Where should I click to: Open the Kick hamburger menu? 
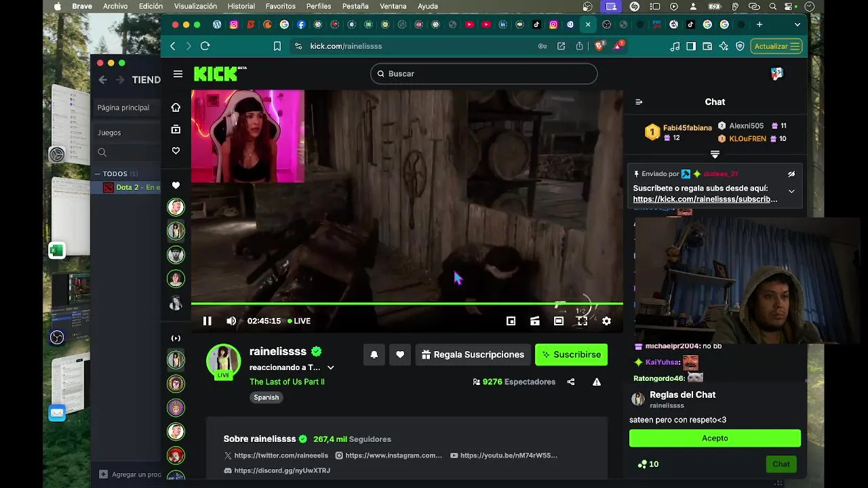(178, 74)
